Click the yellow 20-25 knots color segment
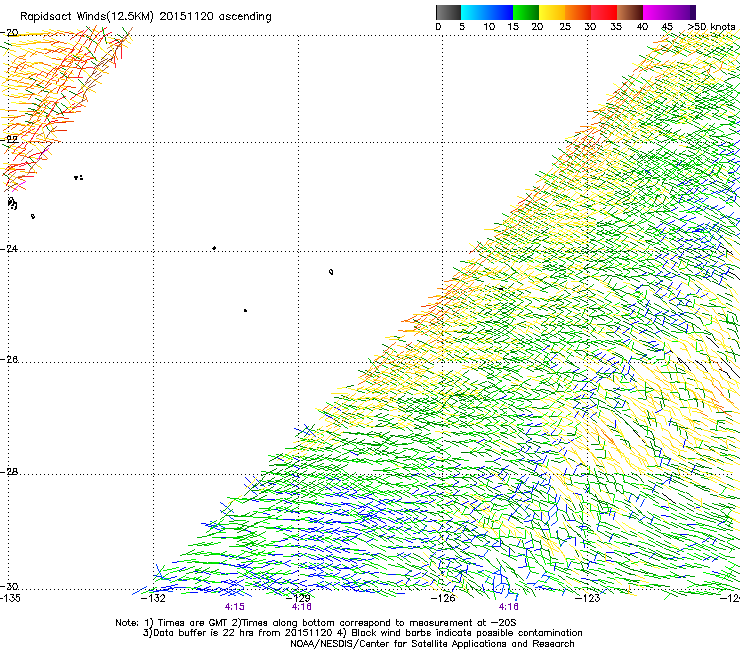740x650 pixels. pos(552,12)
